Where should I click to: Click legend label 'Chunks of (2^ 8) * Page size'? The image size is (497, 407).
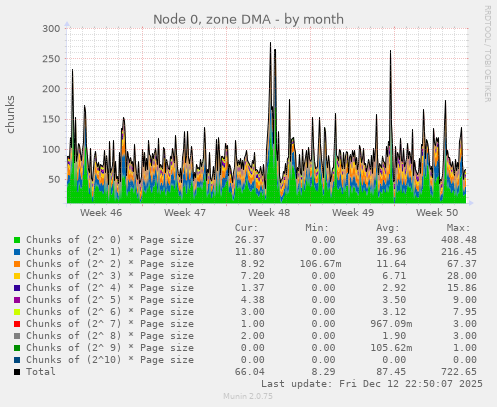coord(110,336)
